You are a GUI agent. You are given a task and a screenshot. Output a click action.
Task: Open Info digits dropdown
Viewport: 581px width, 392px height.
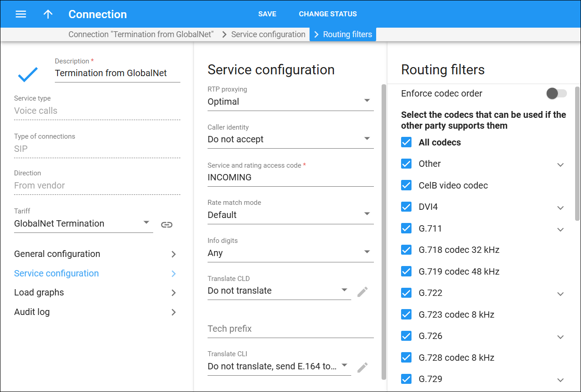point(290,253)
